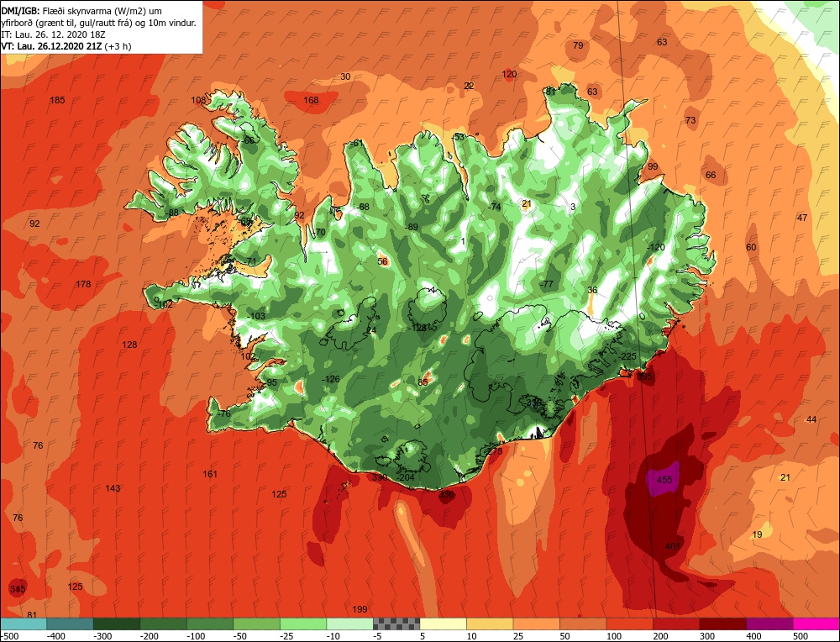Click the '168' value north of Iceland
The width and height of the screenshot is (840, 642).
pos(312,100)
